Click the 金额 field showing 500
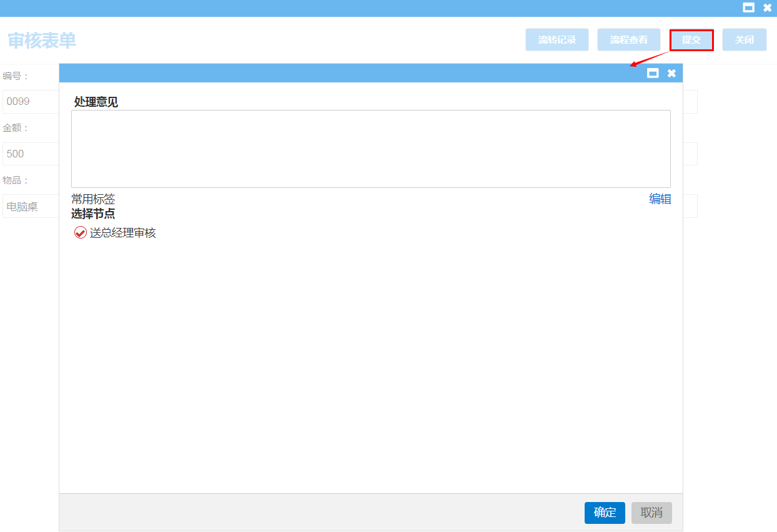 coord(30,154)
